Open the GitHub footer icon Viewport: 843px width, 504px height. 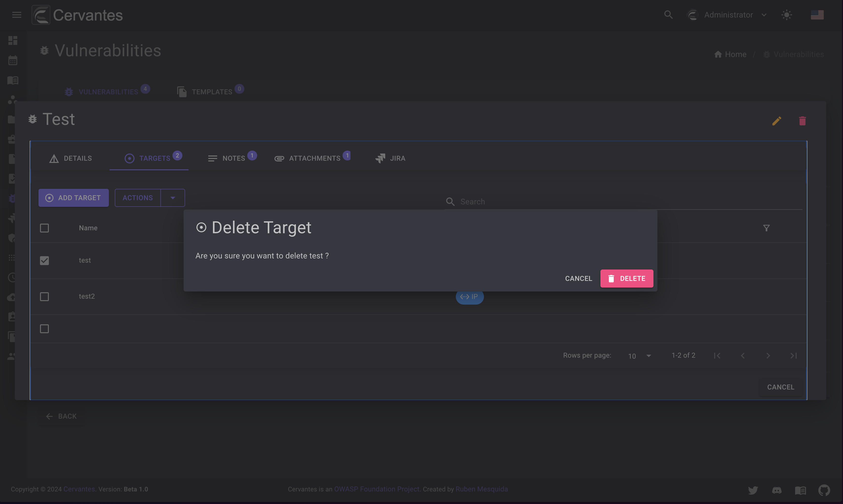point(824,490)
